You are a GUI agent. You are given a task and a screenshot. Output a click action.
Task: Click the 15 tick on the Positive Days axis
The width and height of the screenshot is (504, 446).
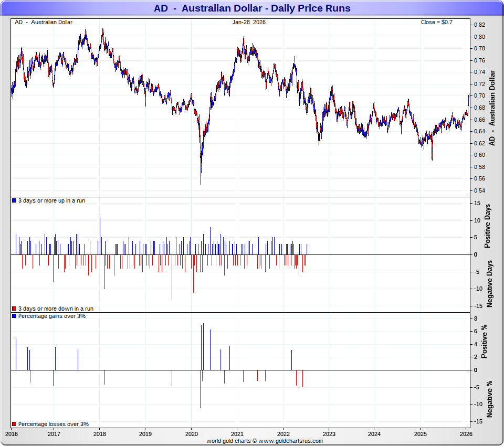pos(477,203)
